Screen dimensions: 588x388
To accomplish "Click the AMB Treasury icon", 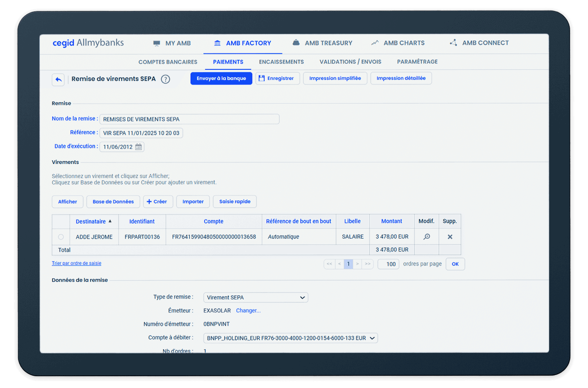I will tap(296, 43).
